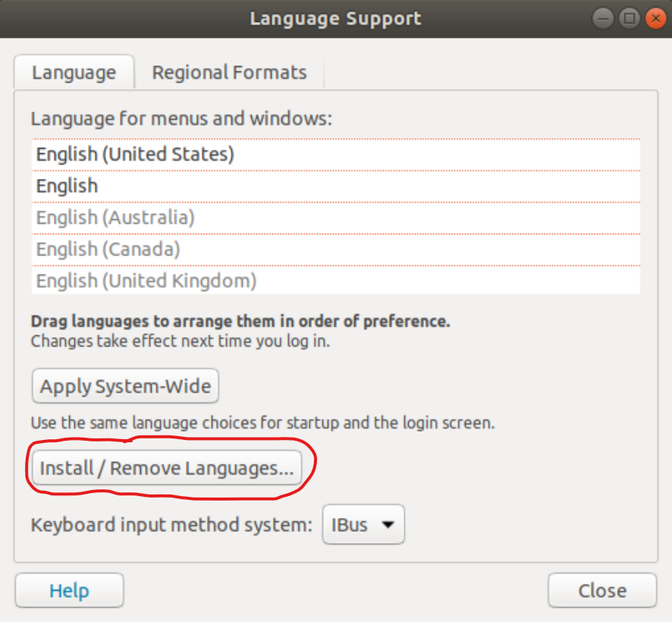
Task: Pick English (Canada) in the language list
Action: (x=108, y=250)
